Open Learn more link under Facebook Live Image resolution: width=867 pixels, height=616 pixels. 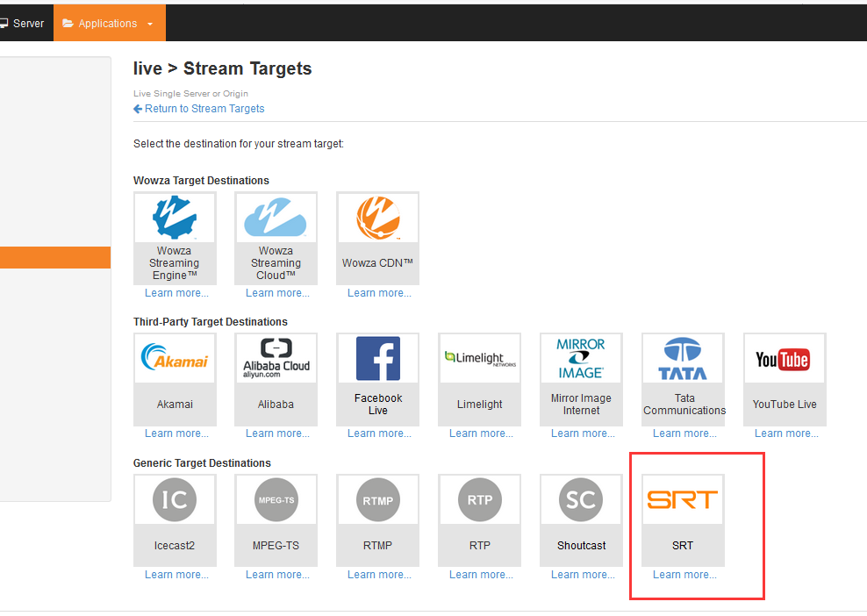click(379, 433)
